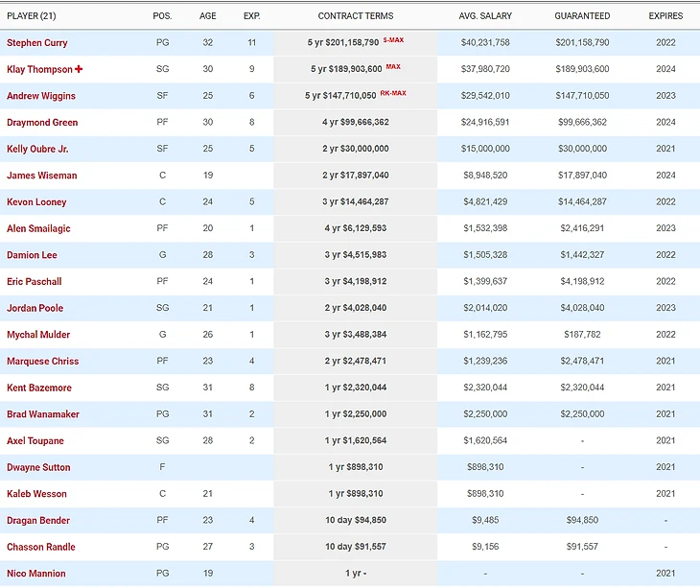Sort by the AGE column header

[x=208, y=16]
